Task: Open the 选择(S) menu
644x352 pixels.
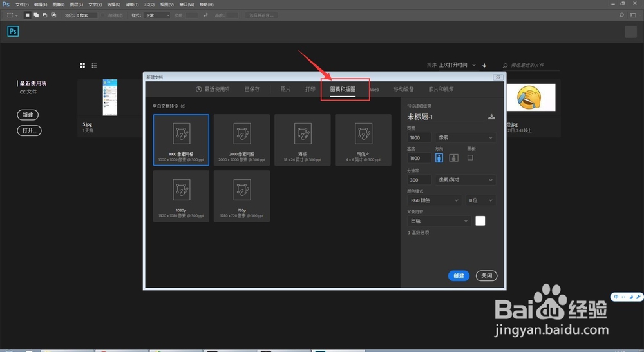Action: tap(114, 5)
